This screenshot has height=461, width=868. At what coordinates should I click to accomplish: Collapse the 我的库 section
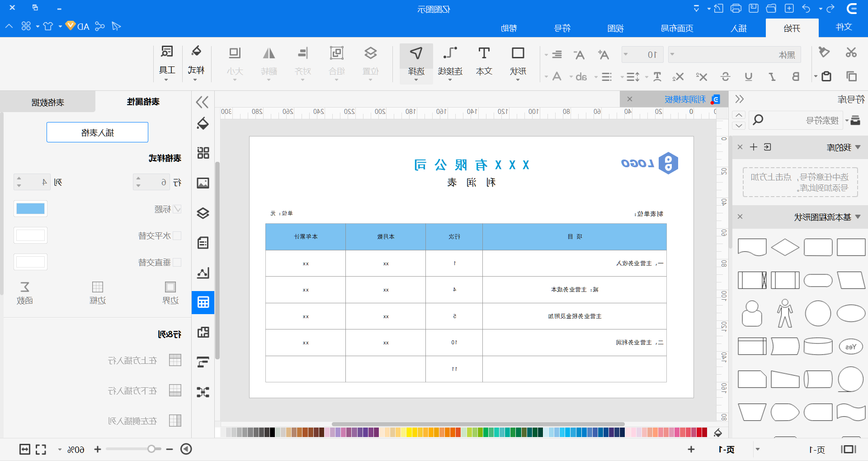pyautogui.click(x=858, y=147)
